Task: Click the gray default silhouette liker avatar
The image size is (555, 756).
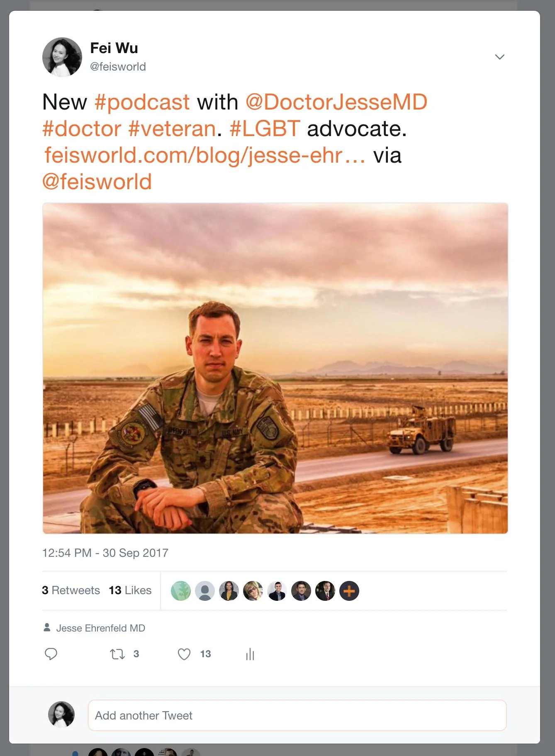Action: (205, 591)
